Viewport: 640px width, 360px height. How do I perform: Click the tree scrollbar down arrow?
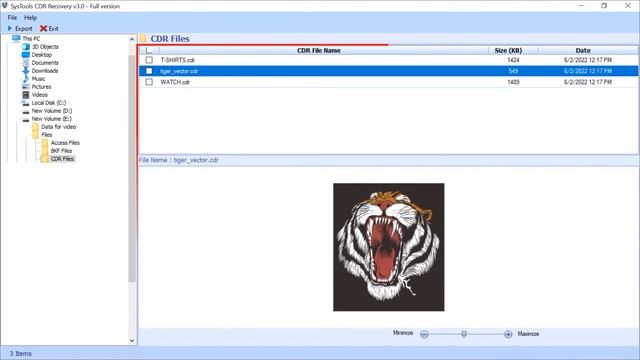click(132, 341)
